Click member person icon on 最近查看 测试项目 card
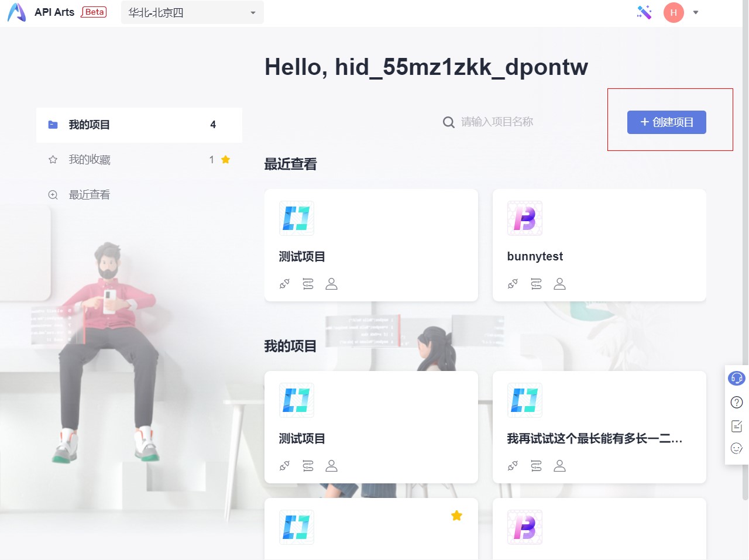749x560 pixels. [332, 284]
